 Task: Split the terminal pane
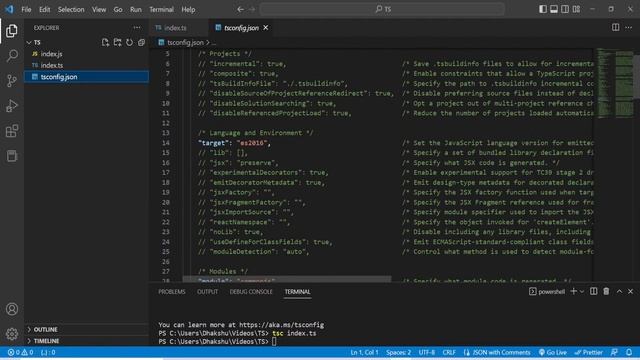click(x=594, y=291)
